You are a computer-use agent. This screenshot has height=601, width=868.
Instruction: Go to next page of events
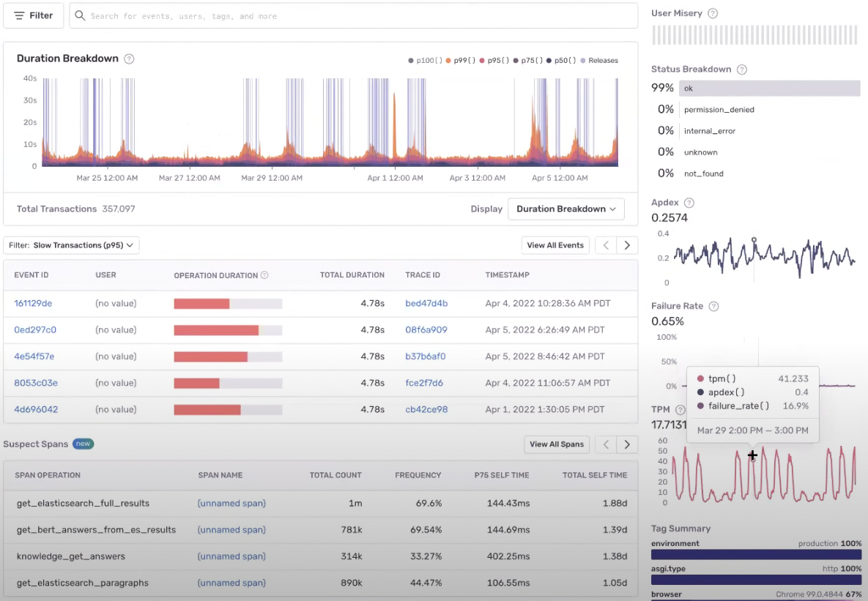click(x=627, y=245)
